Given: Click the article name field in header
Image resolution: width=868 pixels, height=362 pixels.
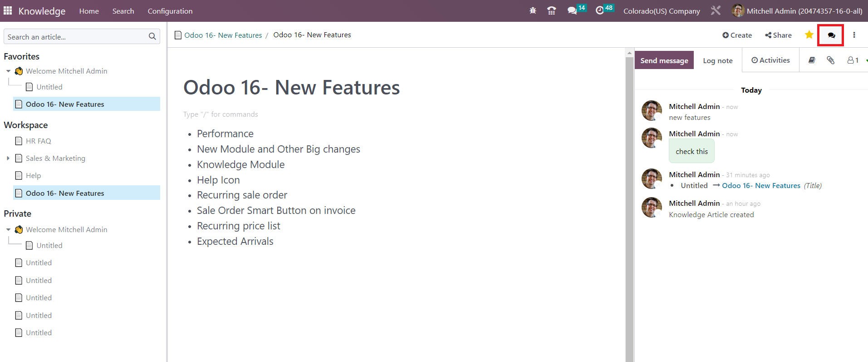Looking at the screenshot, I should click(312, 35).
